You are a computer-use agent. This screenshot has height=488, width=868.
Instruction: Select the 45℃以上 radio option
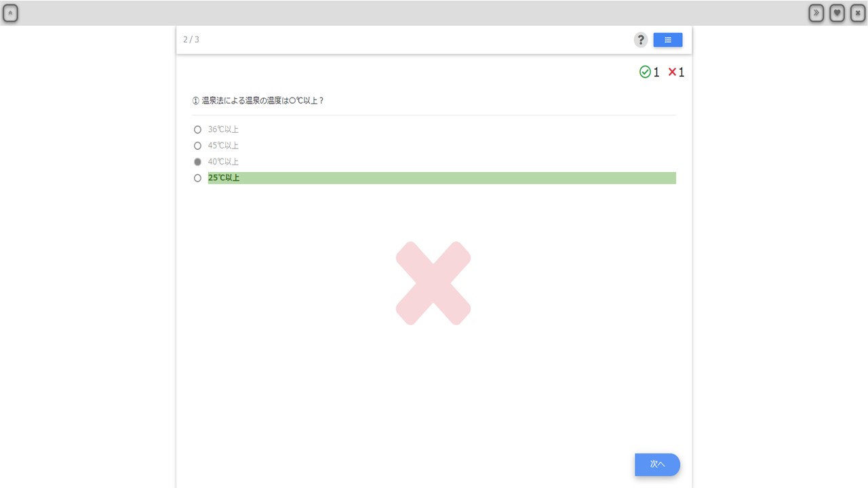click(197, 146)
